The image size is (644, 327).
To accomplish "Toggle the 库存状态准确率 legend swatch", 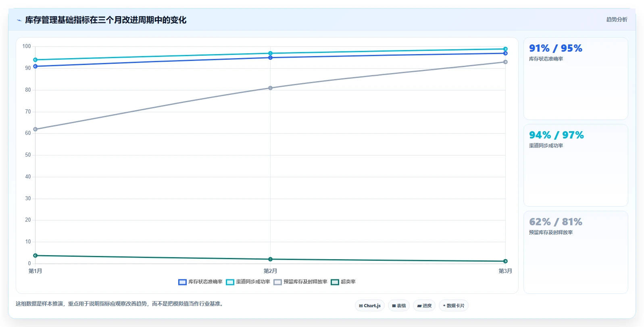I will (x=182, y=282).
